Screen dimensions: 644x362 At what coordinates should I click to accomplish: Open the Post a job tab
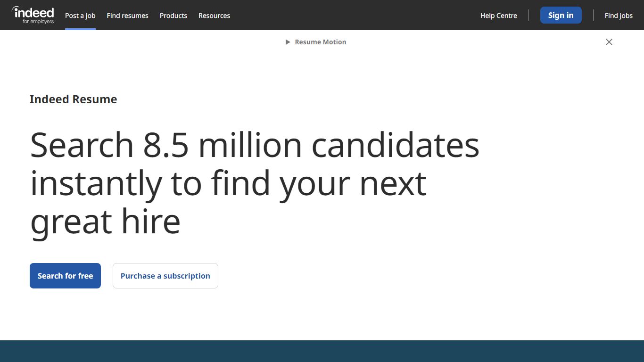pos(80,16)
